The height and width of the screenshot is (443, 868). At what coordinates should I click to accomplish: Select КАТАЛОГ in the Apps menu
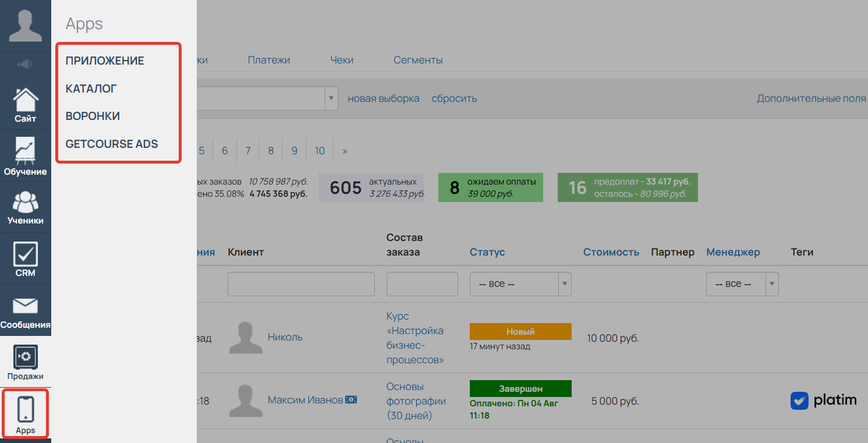tap(91, 88)
